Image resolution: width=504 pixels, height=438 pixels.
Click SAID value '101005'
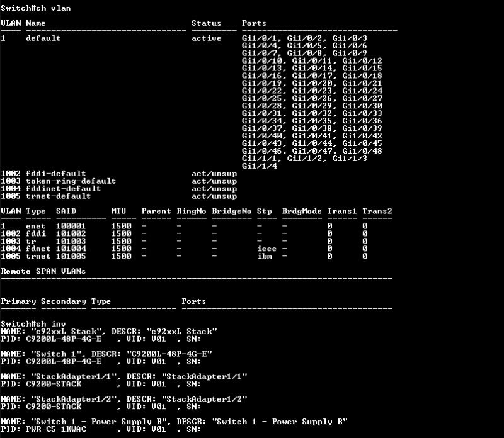71,256
